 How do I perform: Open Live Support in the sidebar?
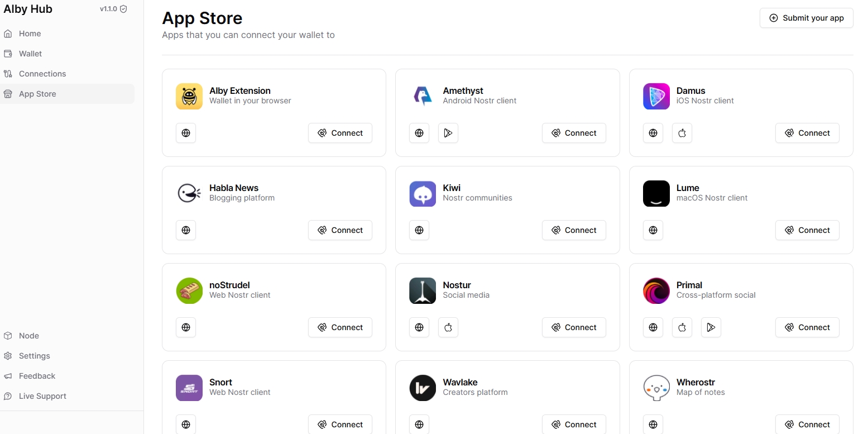click(x=42, y=396)
